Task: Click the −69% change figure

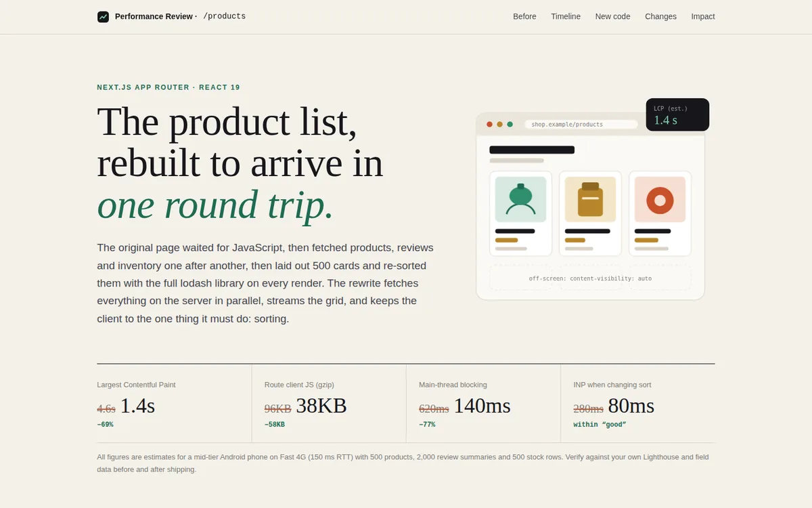Action: tap(105, 425)
